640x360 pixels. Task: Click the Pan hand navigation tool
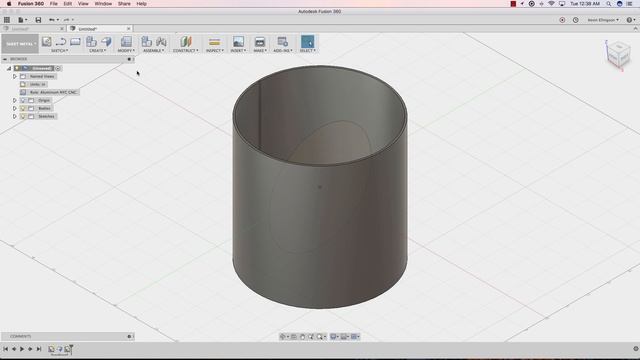coord(302,336)
